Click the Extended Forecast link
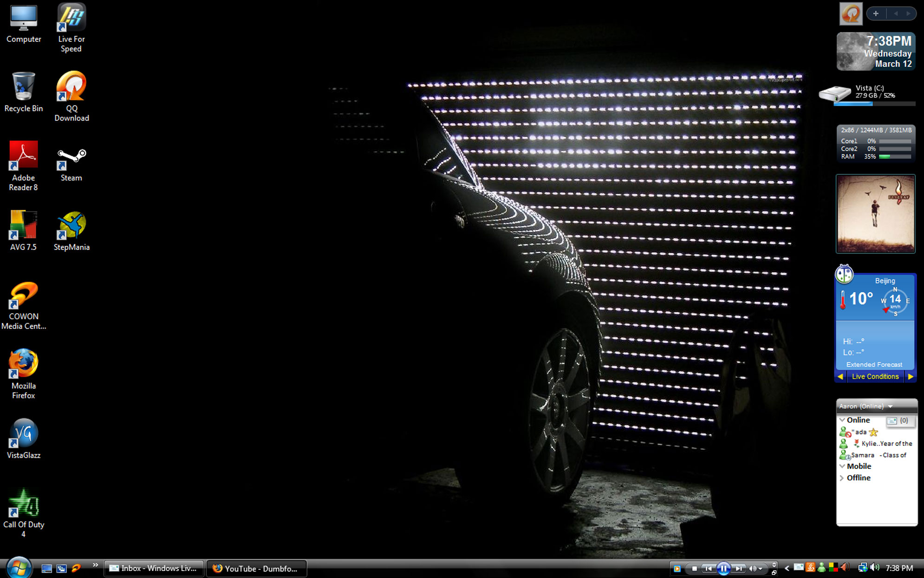 point(874,365)
